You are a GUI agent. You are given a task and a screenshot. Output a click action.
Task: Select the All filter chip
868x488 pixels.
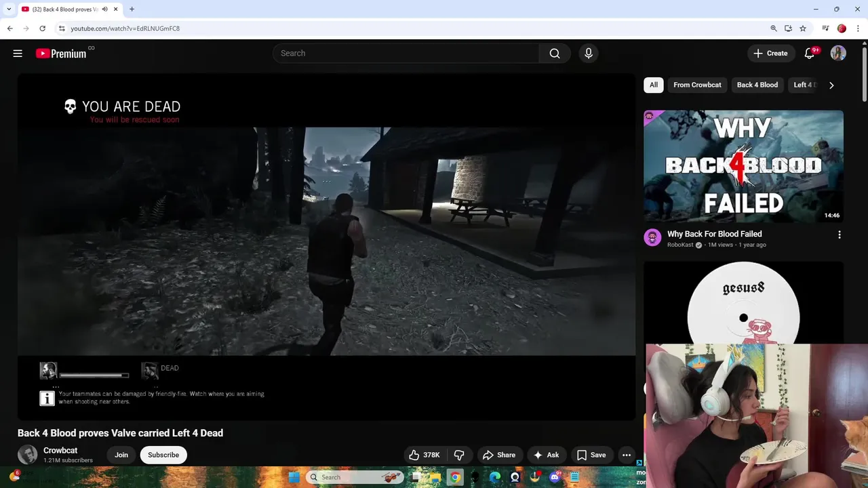pos(654,85)
